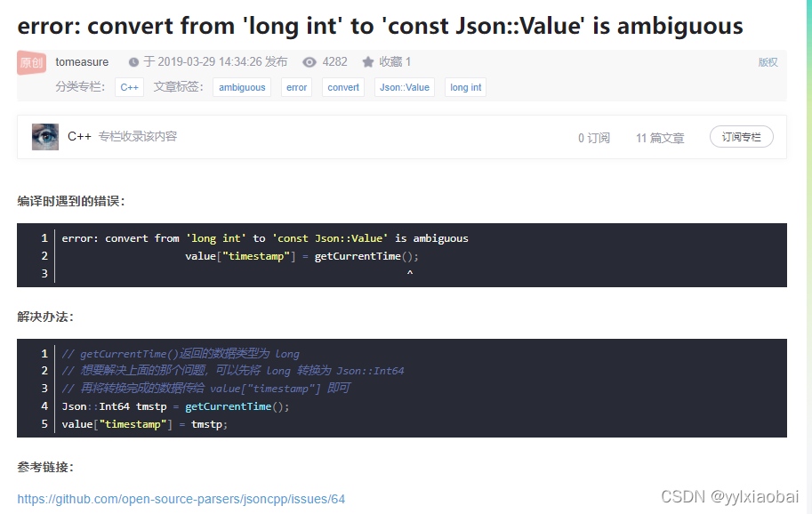The image size is (812, 514).
Task: Click line number 4 in solution code block
Action: [x=45, y=406]
